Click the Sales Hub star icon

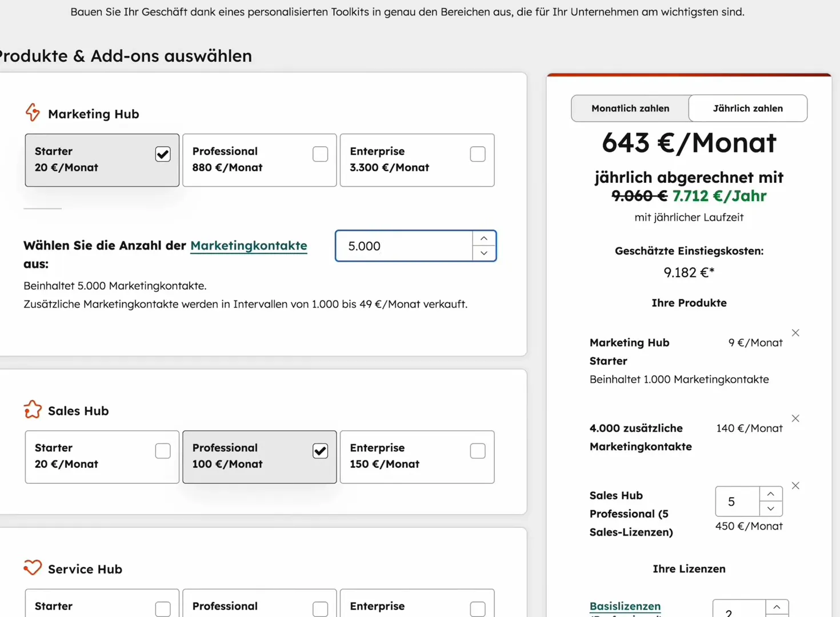pyautogui.click(x=33, y=410)
